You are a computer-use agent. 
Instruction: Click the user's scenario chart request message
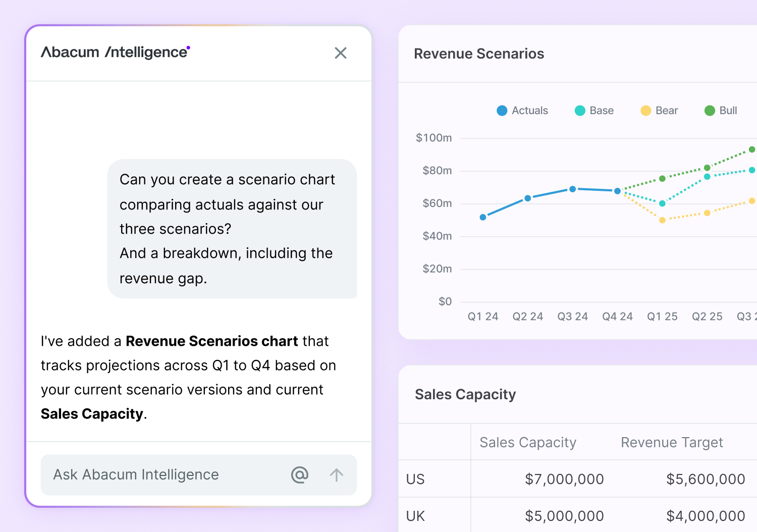click(x=232, y=229)
